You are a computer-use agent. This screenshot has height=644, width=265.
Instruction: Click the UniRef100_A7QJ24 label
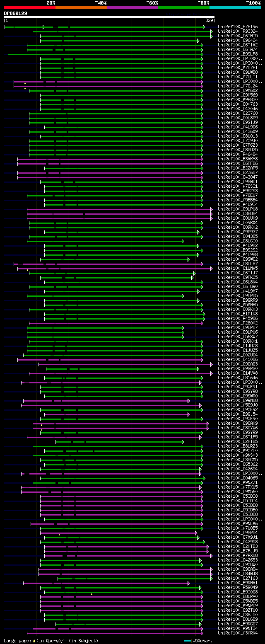click(238, 86)
